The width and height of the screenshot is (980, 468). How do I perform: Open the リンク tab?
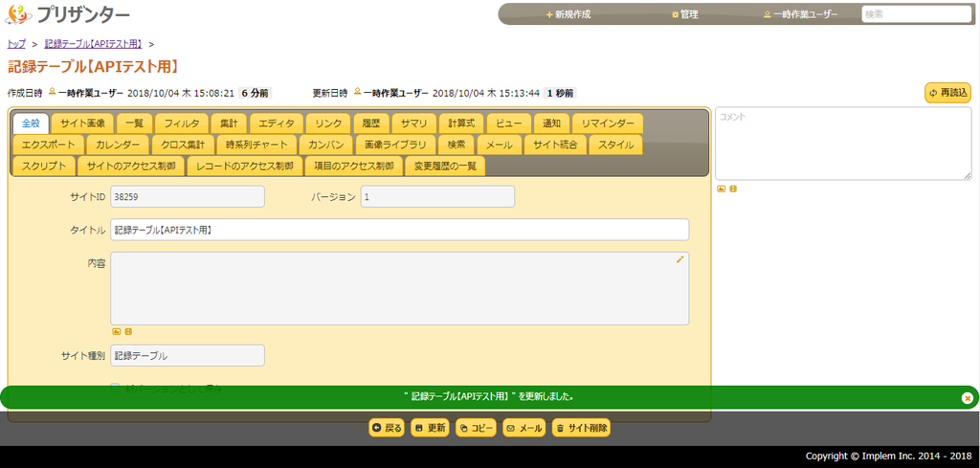pos(328,123)
